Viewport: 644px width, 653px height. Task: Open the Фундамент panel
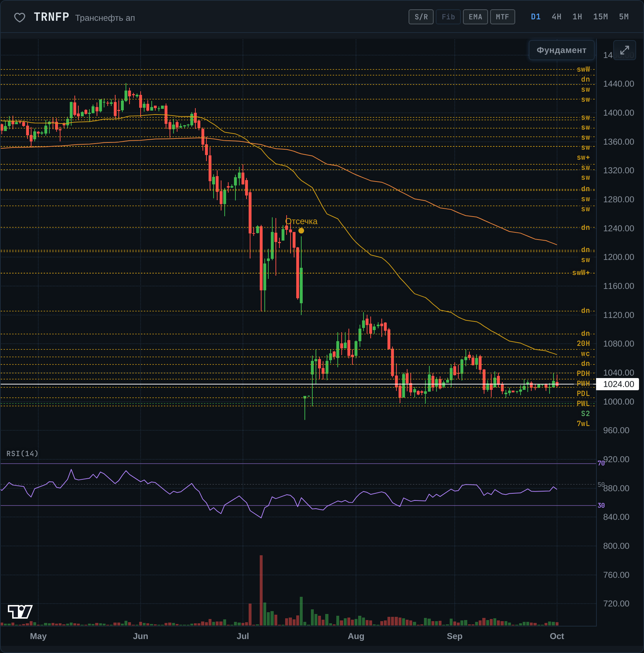coord(561,50)
